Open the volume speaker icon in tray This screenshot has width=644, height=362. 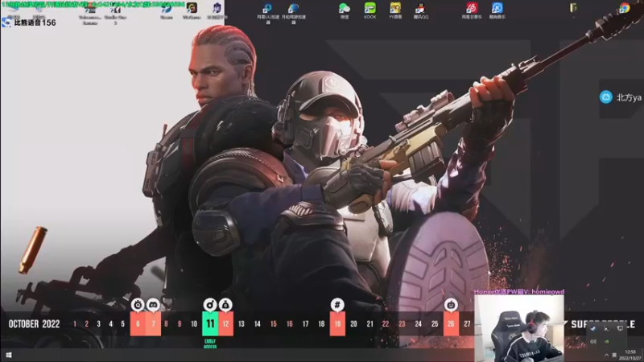click(x=593, y=341)
